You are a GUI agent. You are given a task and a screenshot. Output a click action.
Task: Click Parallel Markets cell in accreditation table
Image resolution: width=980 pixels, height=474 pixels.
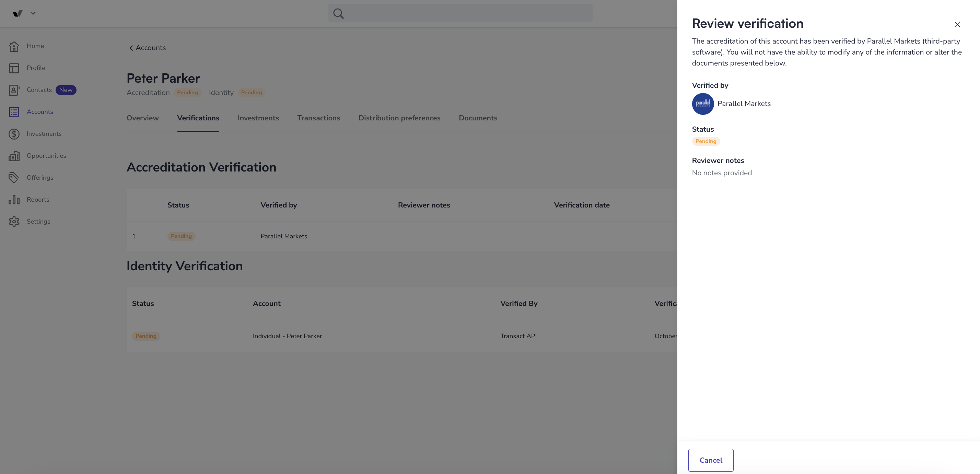pos(284,236)
